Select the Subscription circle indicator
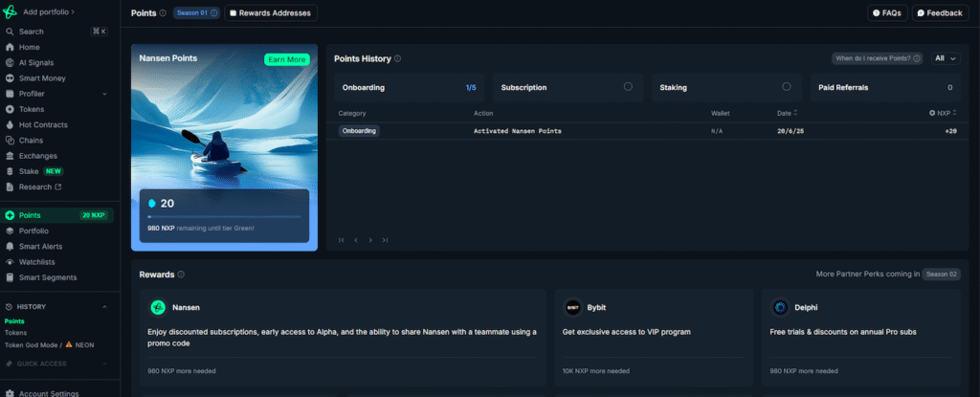Image resolution: width=980 pixels, height=397 pixels. pyautogui.click(x=628, y=87)
